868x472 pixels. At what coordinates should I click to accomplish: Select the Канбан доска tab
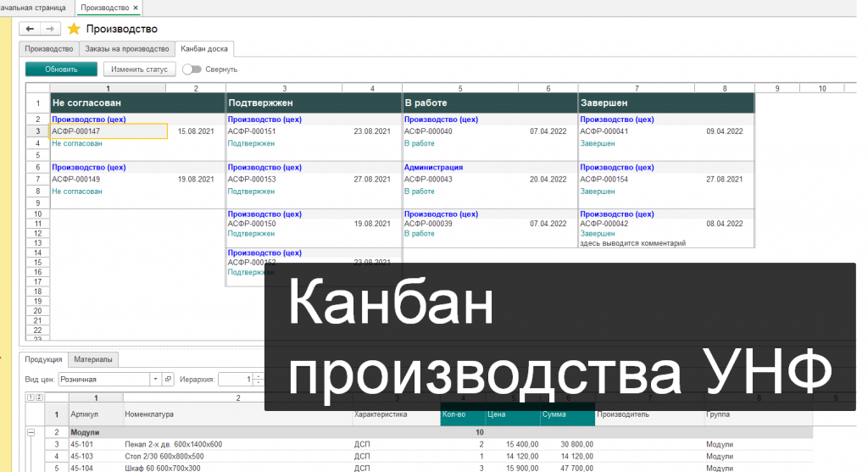204,48
